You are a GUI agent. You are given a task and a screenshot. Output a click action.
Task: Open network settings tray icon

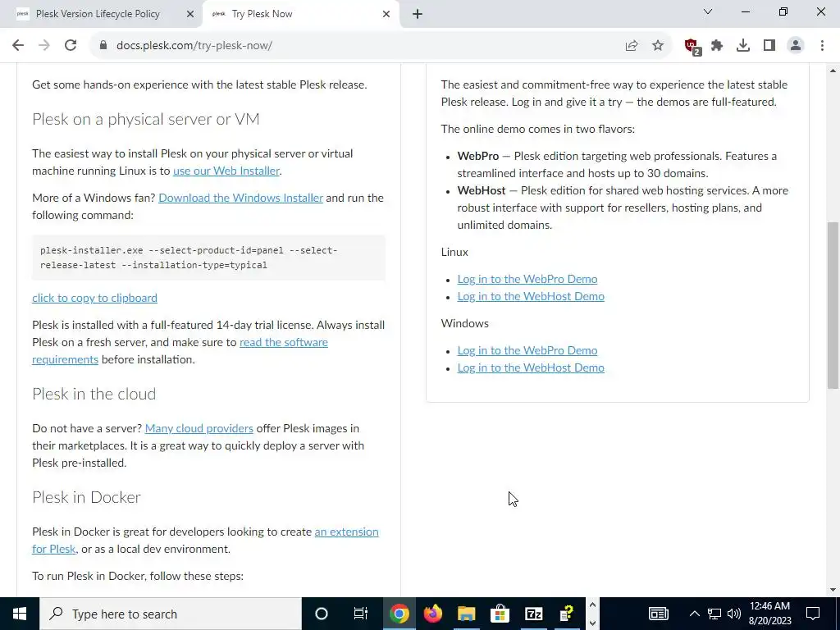click(714, 614)
